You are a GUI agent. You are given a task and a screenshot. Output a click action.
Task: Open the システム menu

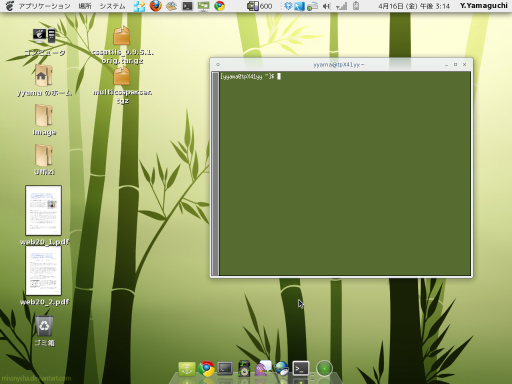112,6
